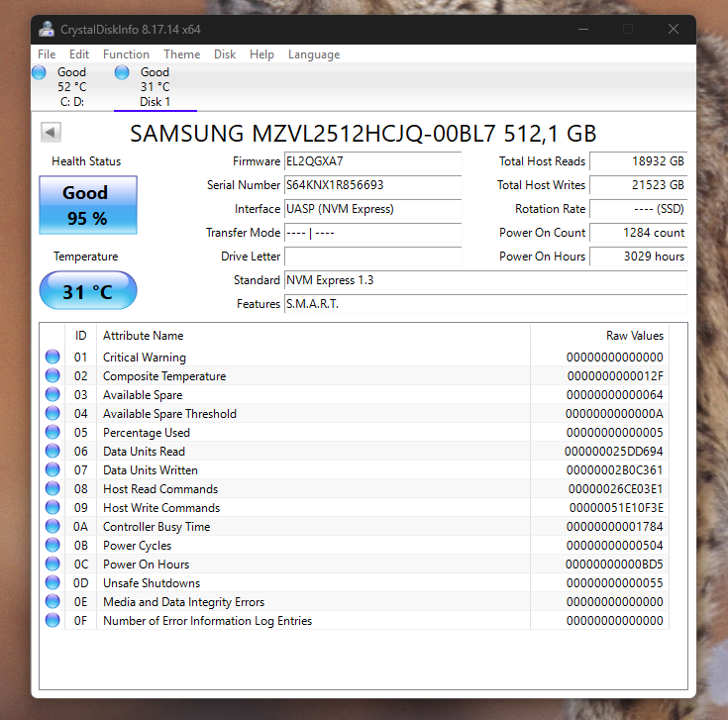Click the blue health orb for Disk 1
This screenshot has height=720, width=728.
pyautogui.click(x=122, y=72)
